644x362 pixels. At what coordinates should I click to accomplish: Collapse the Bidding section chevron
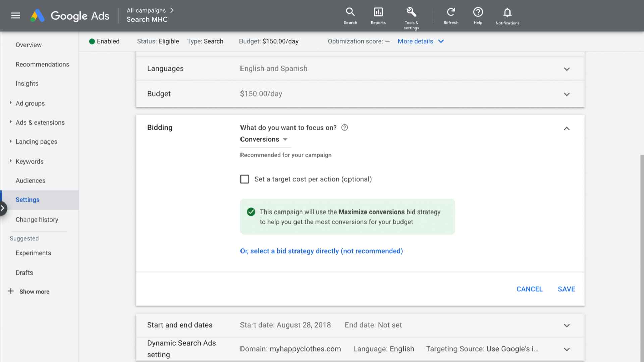pyautogui.click(x=567, y=128)
